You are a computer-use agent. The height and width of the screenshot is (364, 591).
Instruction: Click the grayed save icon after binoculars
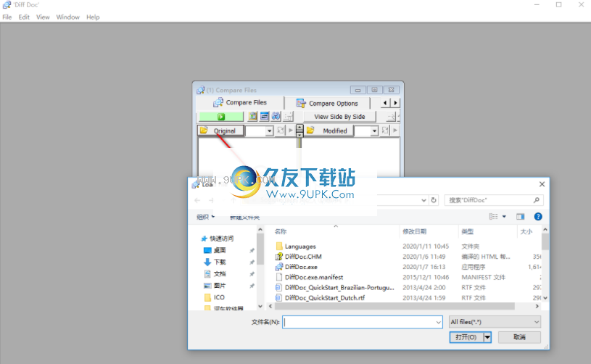(x=288, y=117)
